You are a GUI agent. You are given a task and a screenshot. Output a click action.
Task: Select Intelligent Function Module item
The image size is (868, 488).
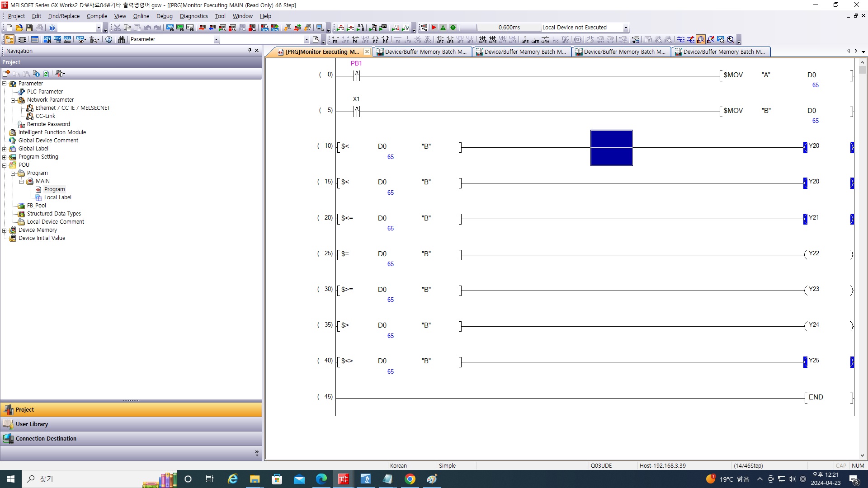52,132
